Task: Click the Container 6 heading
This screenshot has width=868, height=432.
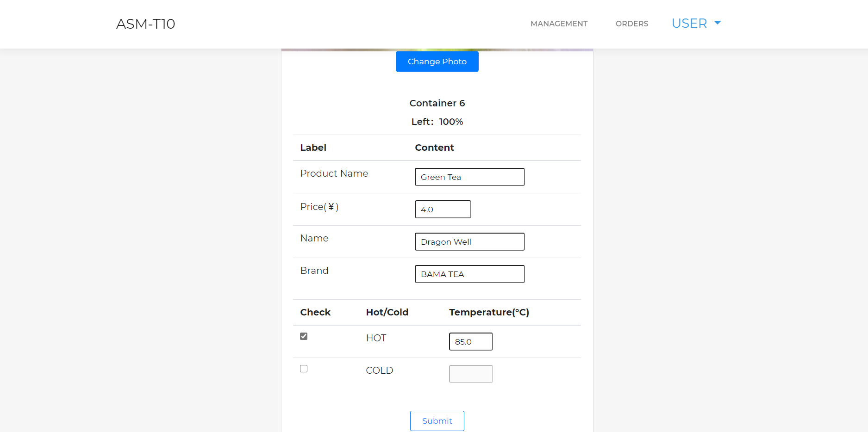Action: [437, 103]
